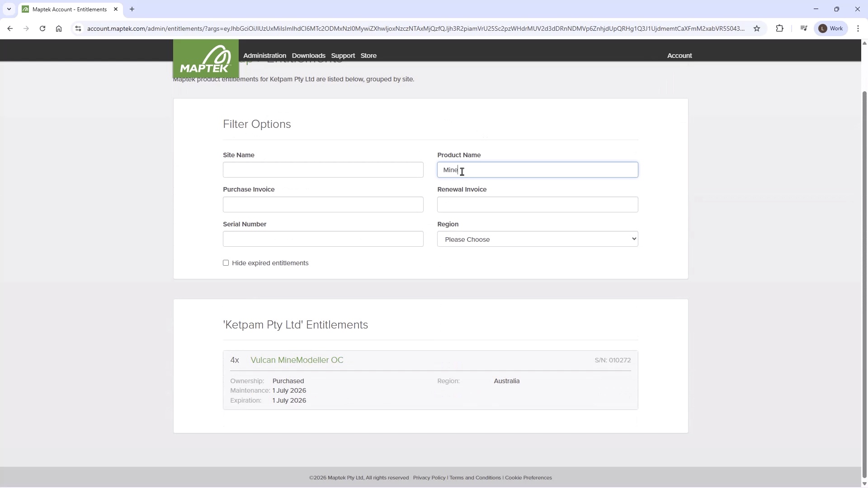Open the tab search dropdown arrow

9,9
